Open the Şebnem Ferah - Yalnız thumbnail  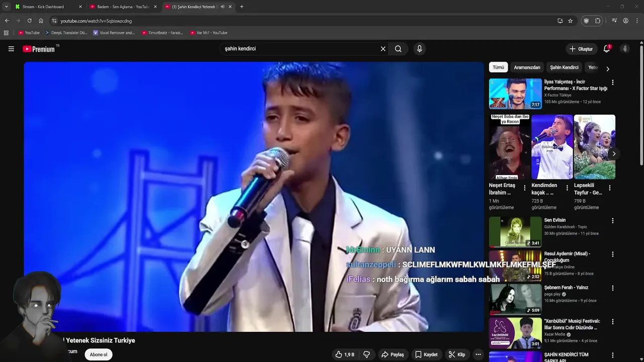coord(515,299)
